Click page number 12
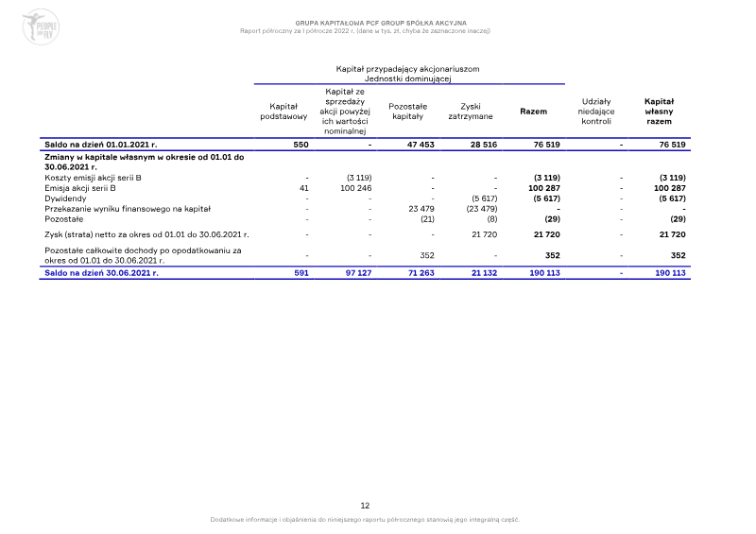 pyautogui.click(x=365, y=506)
